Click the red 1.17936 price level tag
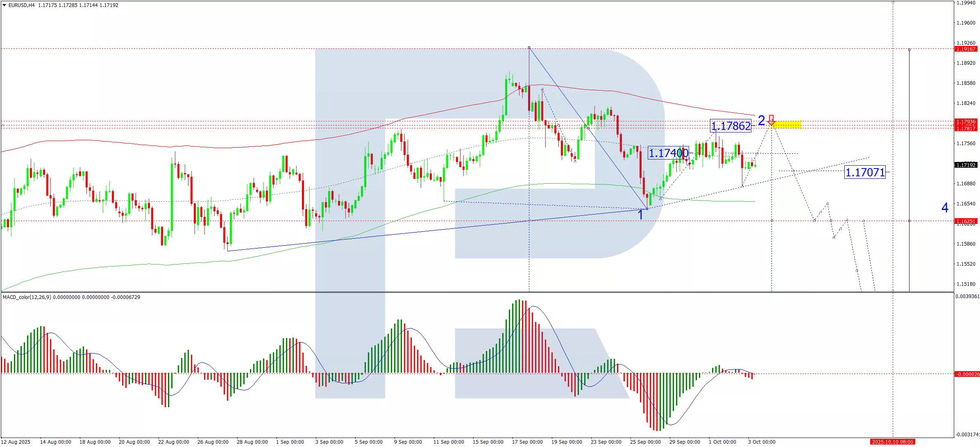The image size is (980, 447). (966, 122)
